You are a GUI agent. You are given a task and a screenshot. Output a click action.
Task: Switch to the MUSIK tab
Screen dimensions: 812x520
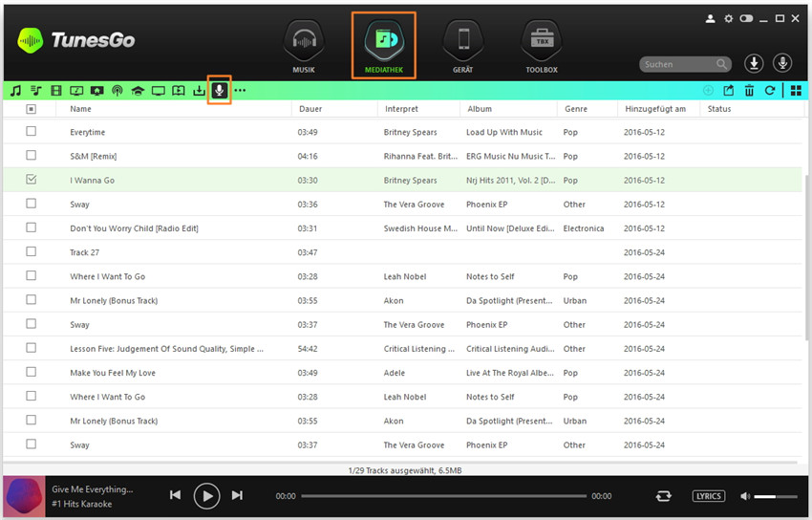pyautogui.click(x=304, y=48)
